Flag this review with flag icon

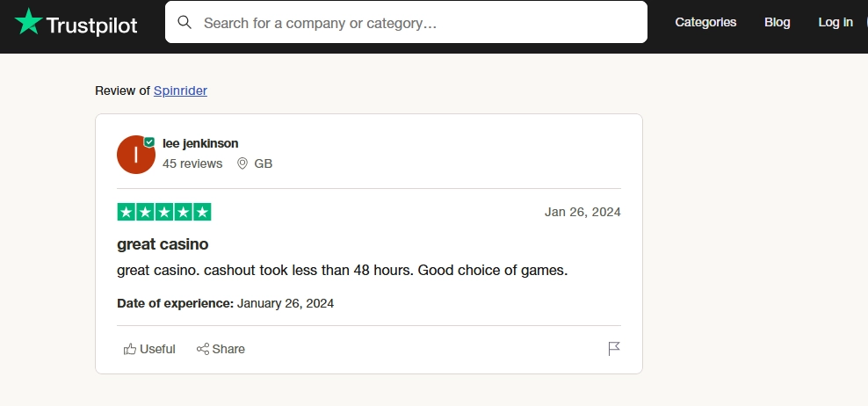(x=614, y=349)
